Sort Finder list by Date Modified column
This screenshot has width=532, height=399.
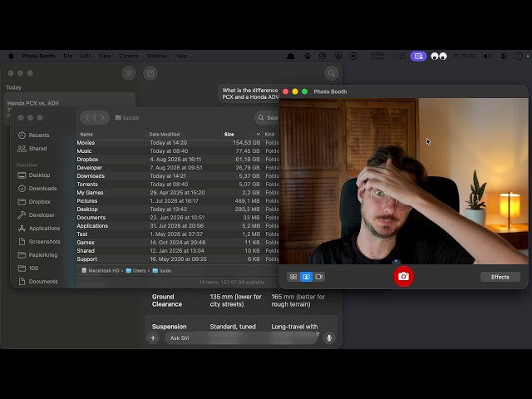click(185, 135)
